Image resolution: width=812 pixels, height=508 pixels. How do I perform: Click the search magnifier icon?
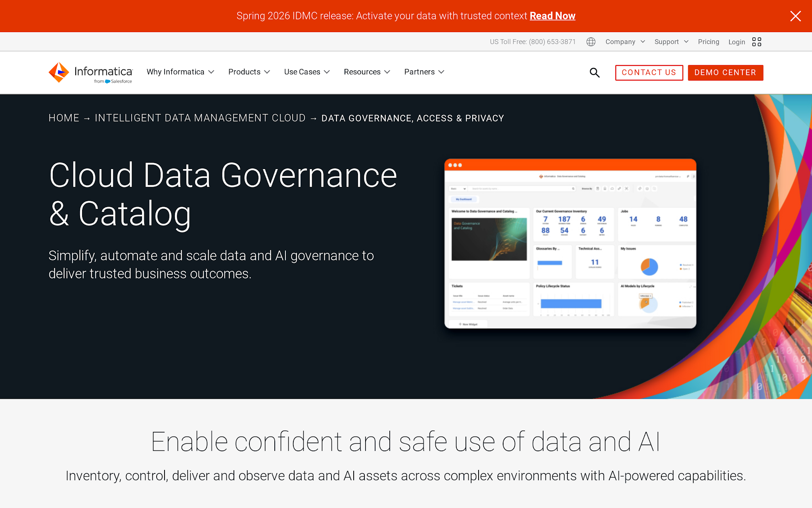click(x=594, y=73)
